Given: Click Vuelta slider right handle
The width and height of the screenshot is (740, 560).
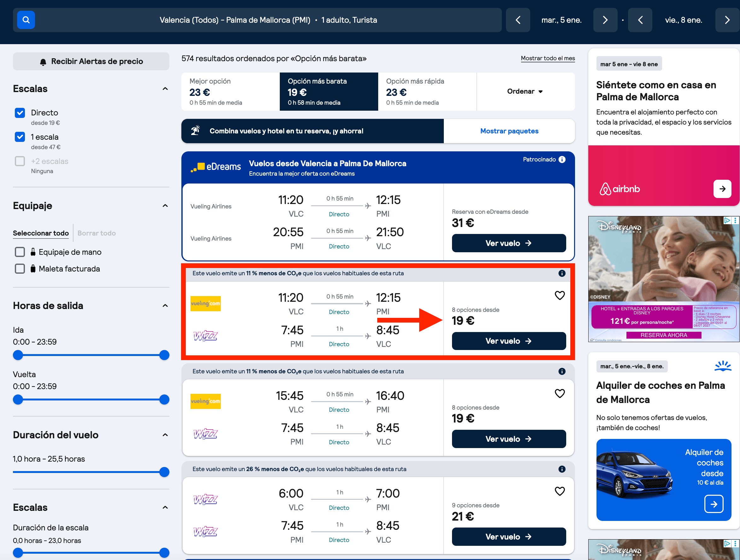Looking at the screenshot, I should [164, 400].
